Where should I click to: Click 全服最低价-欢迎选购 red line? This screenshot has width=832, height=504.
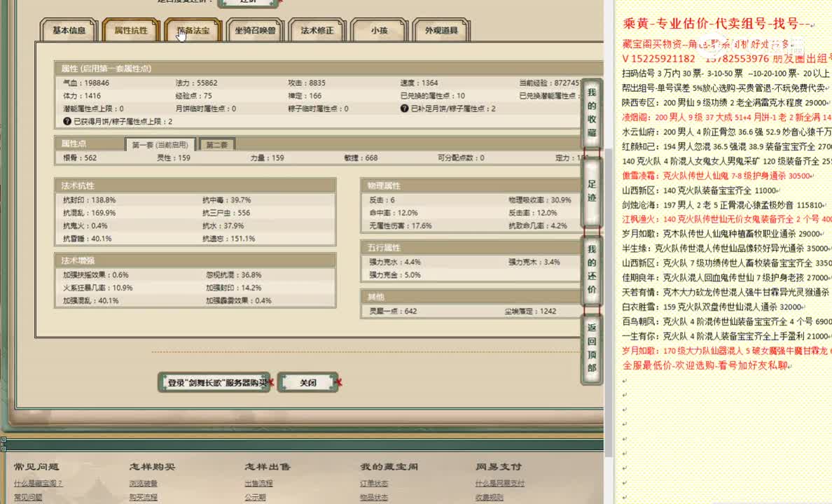click(707, 365)
